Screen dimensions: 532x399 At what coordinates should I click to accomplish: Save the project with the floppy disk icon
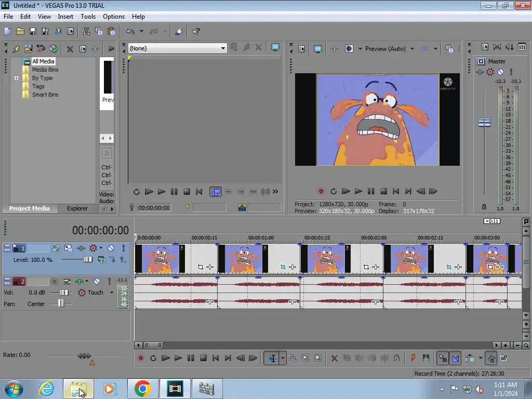[33, 31]
